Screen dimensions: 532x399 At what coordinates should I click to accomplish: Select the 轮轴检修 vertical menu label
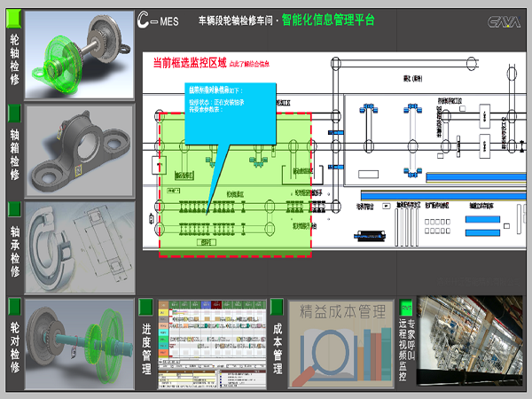pos(14,59)
